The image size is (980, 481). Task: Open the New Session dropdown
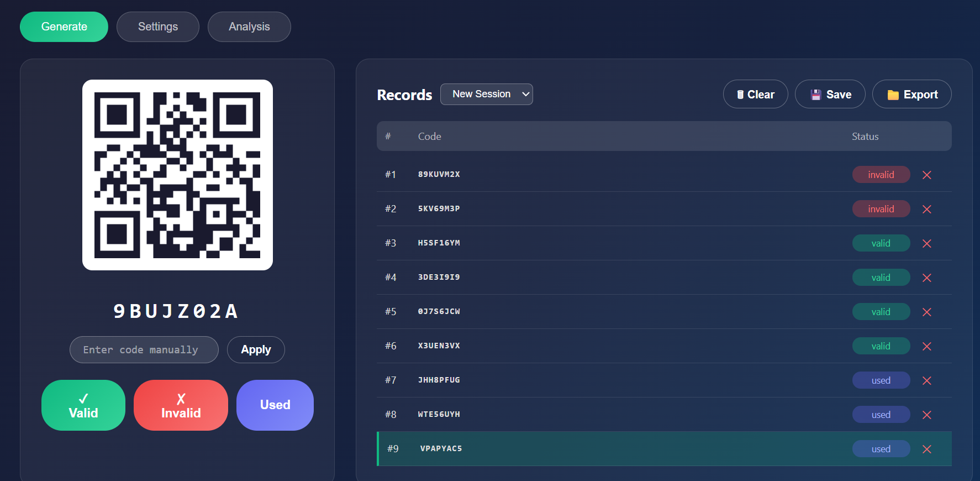486,94
